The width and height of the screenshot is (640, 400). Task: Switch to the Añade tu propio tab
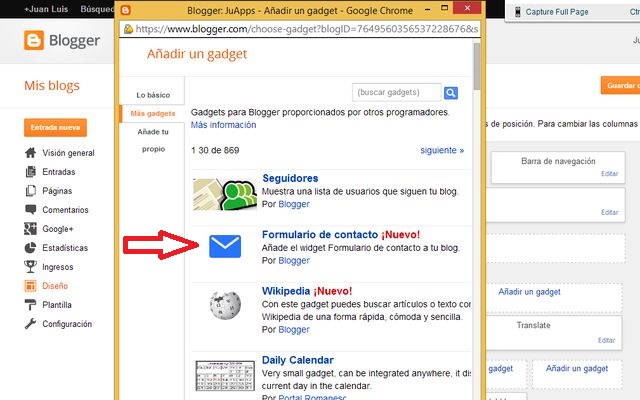click(153, 140)
